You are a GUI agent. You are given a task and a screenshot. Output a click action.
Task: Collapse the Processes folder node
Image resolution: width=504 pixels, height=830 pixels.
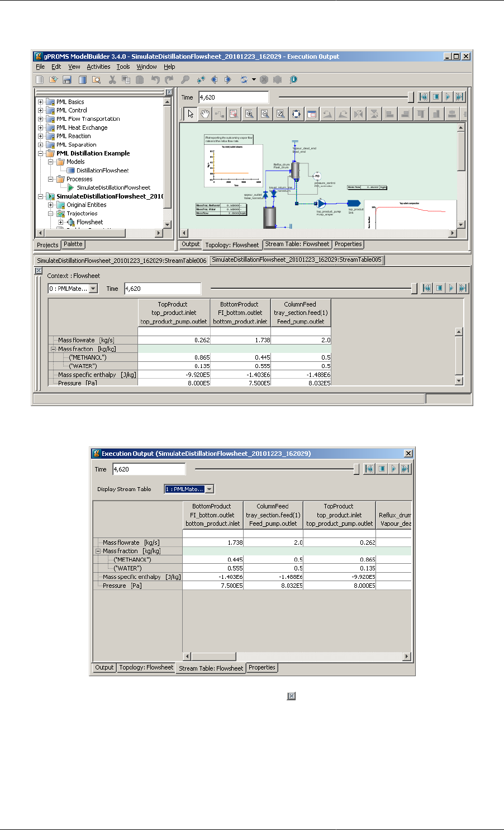(50, 179)
